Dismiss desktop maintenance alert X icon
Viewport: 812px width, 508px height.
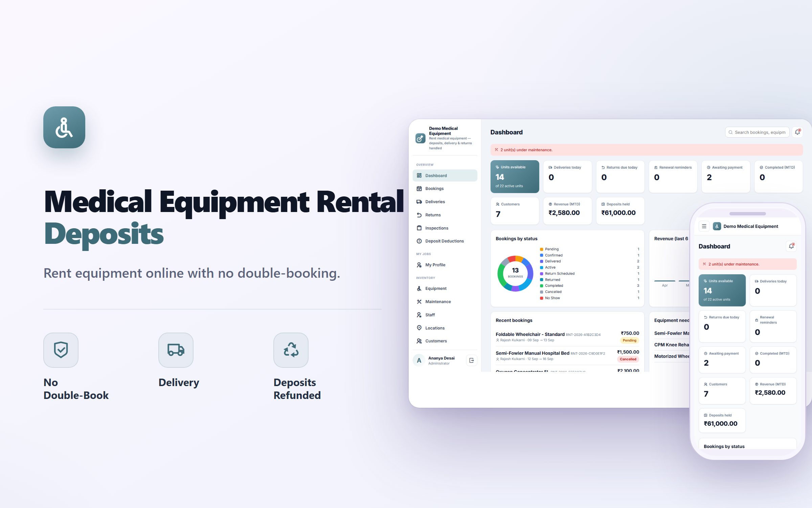(496, 150)
